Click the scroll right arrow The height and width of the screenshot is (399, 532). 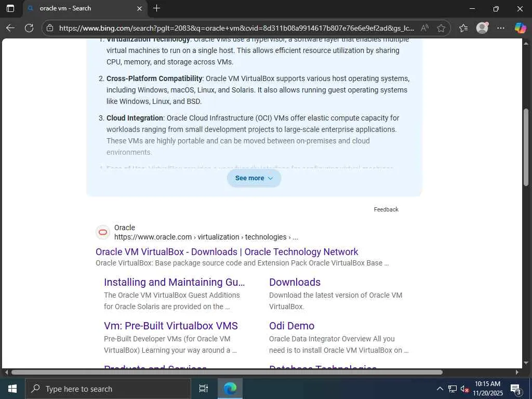pyautogui.click(x=517, y=372)
